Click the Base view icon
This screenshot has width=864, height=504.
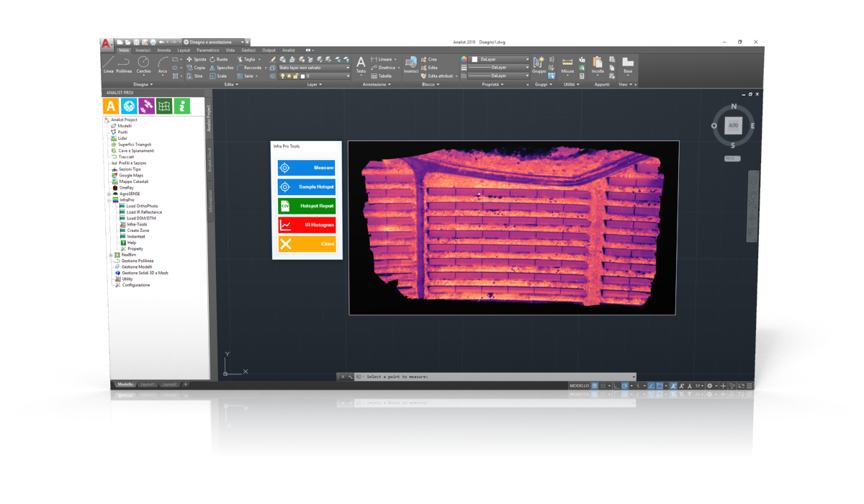(x=628, y=65)
